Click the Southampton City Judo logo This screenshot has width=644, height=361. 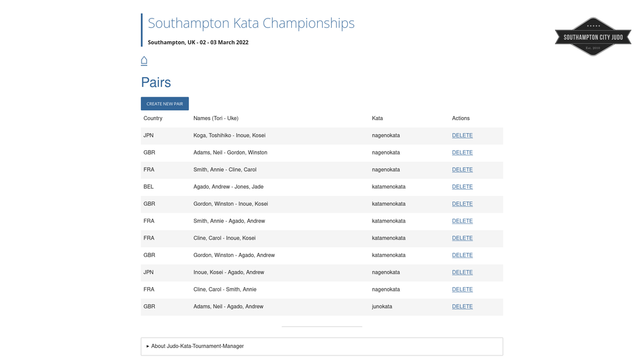593,36
